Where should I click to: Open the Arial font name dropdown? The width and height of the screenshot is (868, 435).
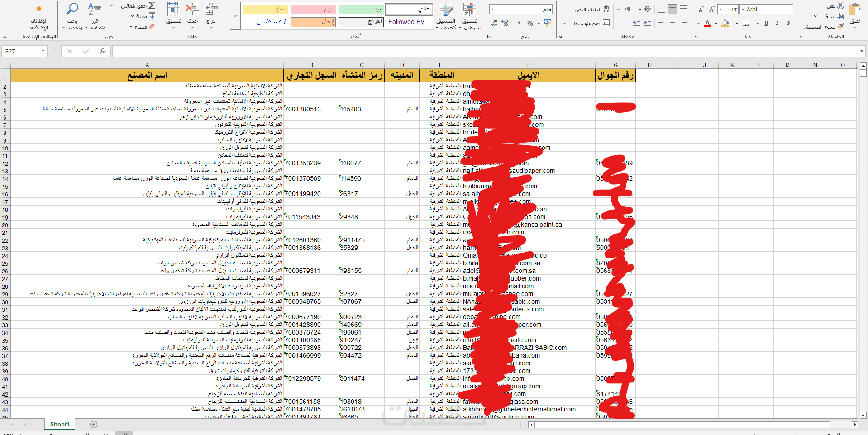(743, 9)
